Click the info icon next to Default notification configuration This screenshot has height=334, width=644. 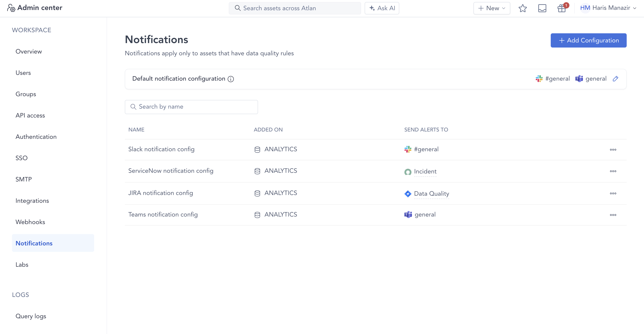coord(231,79)
